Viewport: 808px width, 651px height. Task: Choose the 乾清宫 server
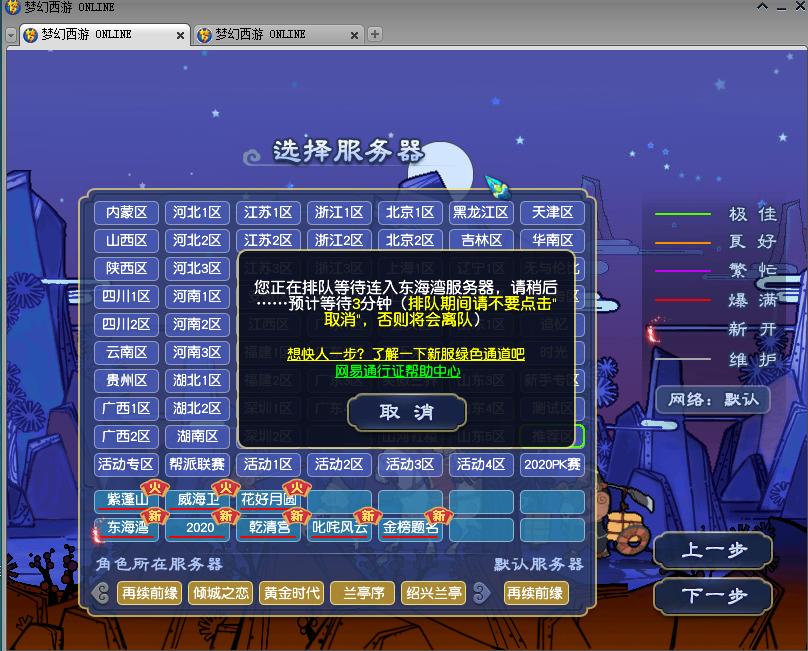tap(268, 528)
